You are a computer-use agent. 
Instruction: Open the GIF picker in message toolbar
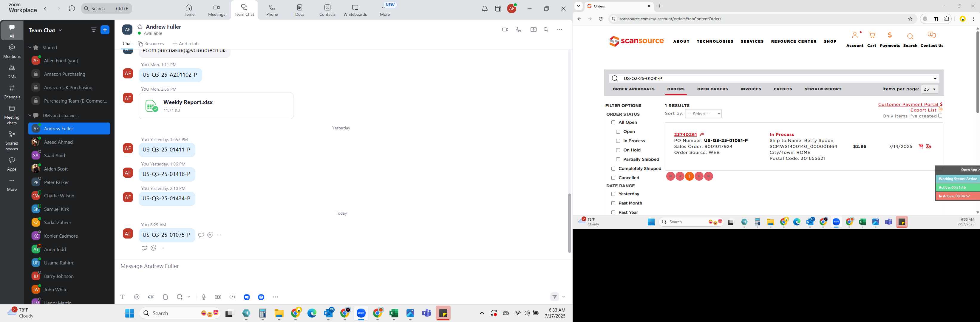pyautogui.click(x=151, y=297)
